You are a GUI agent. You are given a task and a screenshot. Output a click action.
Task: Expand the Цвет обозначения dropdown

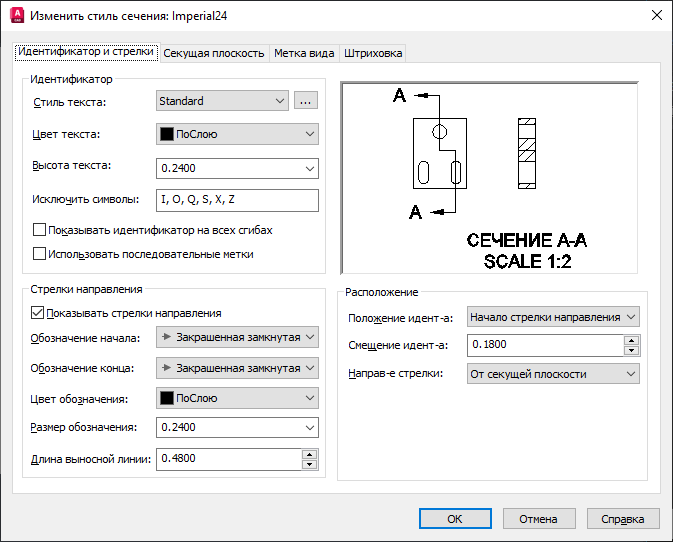pos(237,398)
